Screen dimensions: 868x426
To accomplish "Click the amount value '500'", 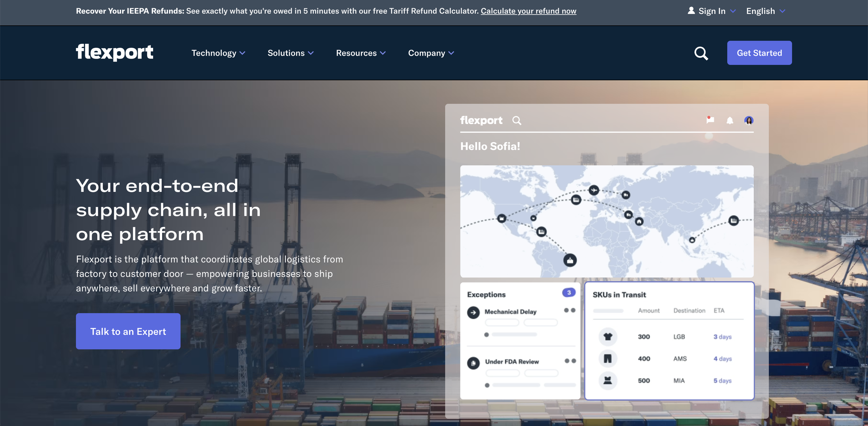I will pos(644,381).
